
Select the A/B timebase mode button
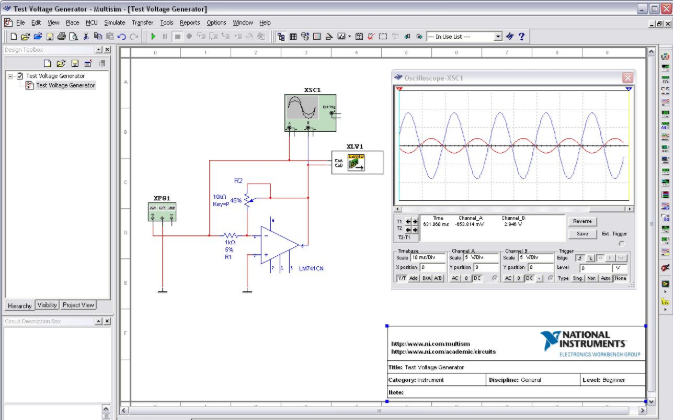pyautogui.click(x=438, y=278)
